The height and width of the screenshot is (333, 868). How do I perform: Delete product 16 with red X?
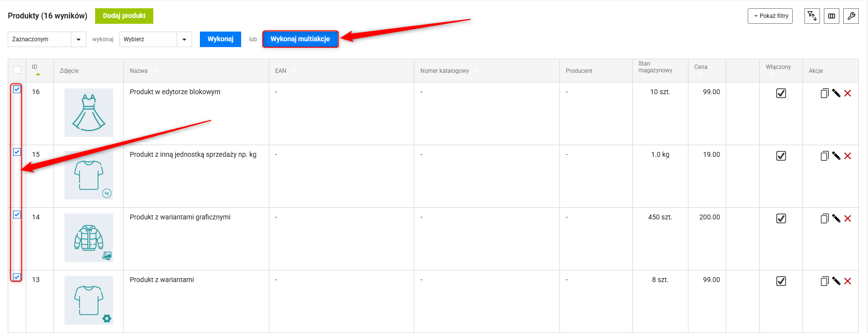848,93
